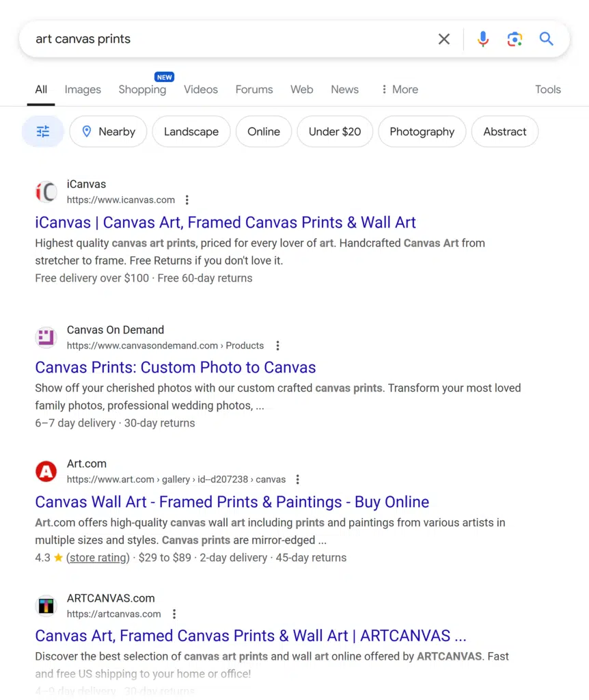The width and height of the screenshot is (589, 700).
Task: Open Canvas Prints: Custom Photo to Canvas link
Action: (x=176, y=367)
